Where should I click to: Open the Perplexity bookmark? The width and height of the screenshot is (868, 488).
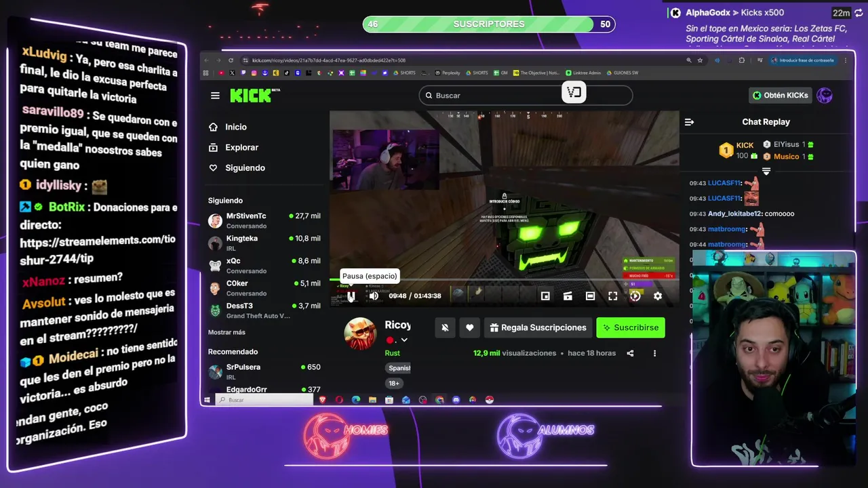pyautogui.click(x=448, y=73)
